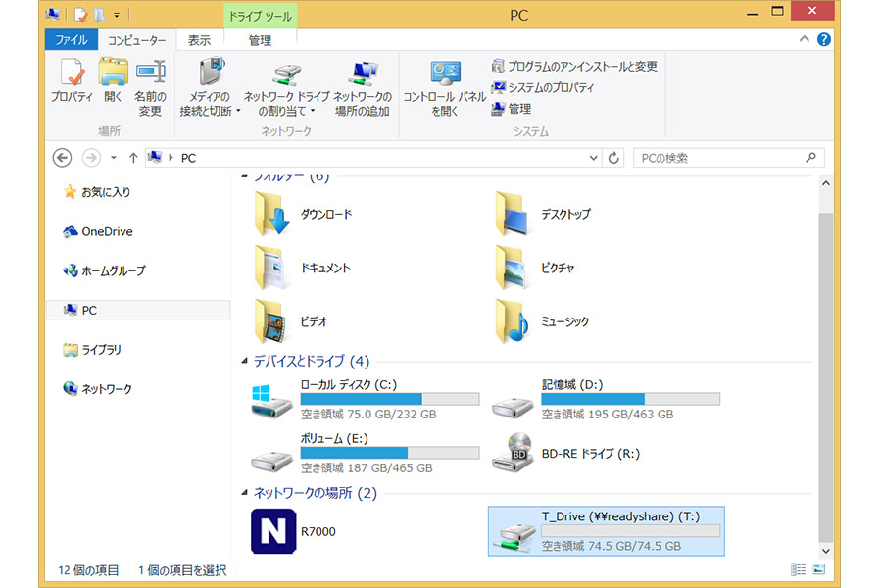Collapse the デバイスとドライブ group
Screen dimensions: 882x588
[245, 362]
